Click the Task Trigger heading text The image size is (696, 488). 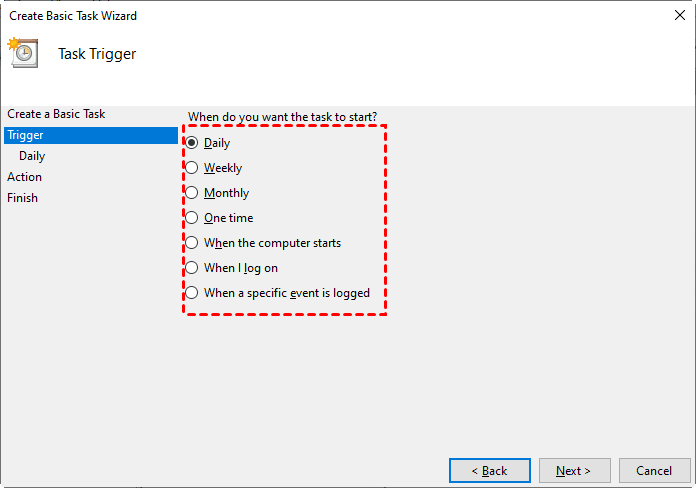(x=97, y=54)
